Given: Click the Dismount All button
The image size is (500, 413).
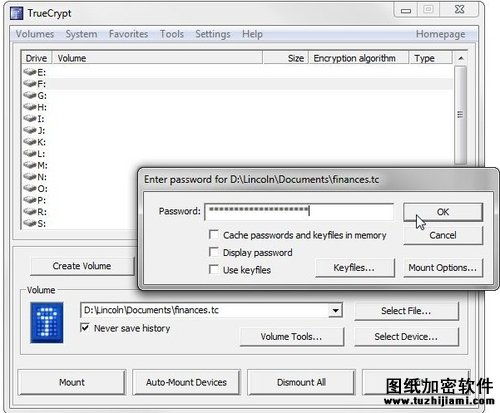Looking at the screenshot, I should click(x=301, y=382).
